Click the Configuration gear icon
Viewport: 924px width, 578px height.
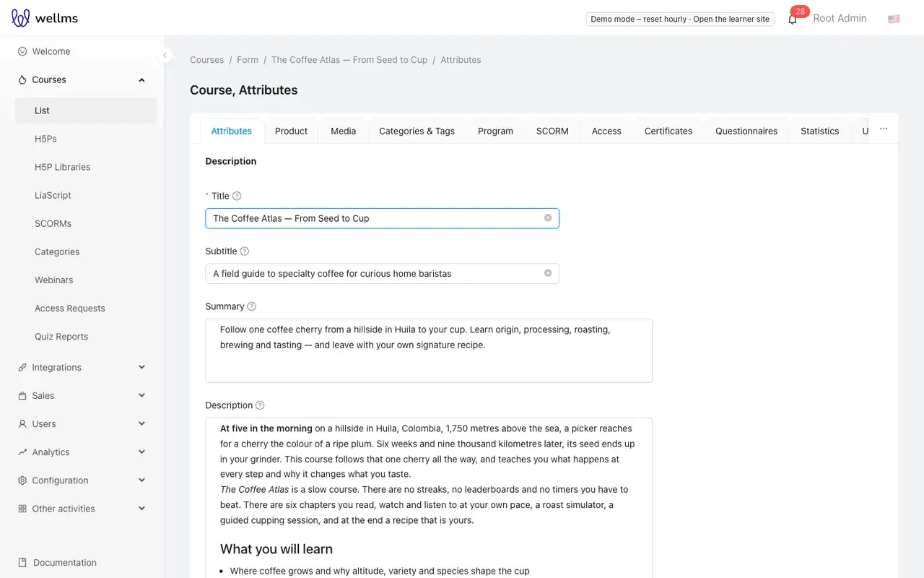click(x=22, y=480)
